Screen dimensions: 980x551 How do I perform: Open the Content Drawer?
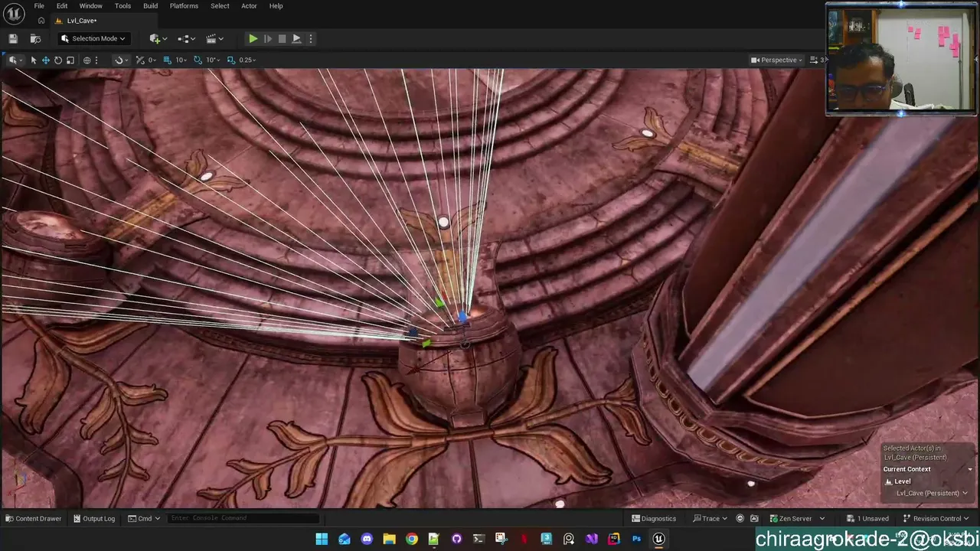(33, 519)
